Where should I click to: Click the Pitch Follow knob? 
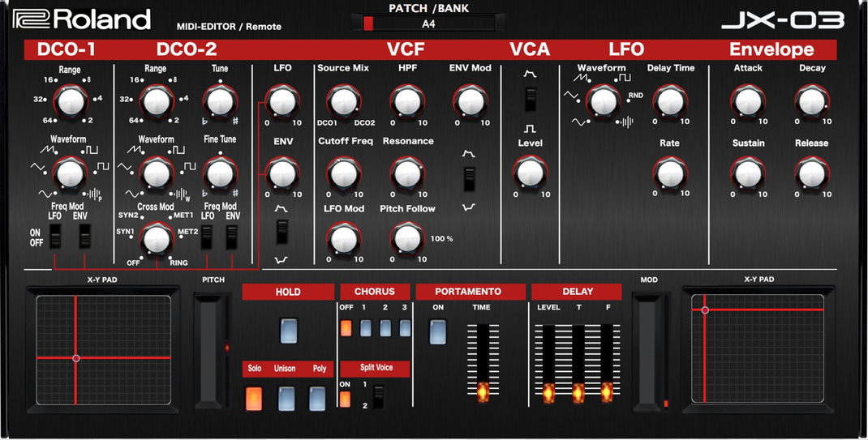[407, 239]
